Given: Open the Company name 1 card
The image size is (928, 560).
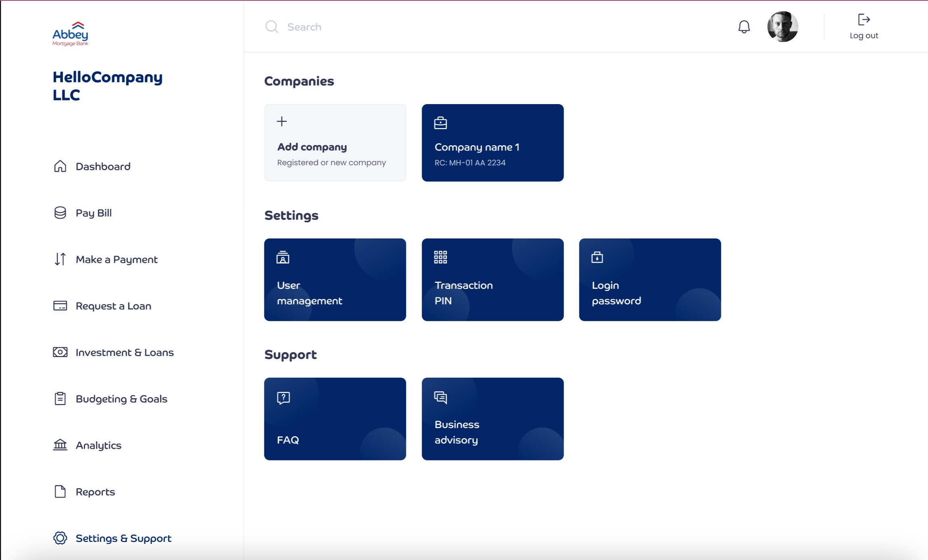Looking at the screenshot, I should 492,143.
